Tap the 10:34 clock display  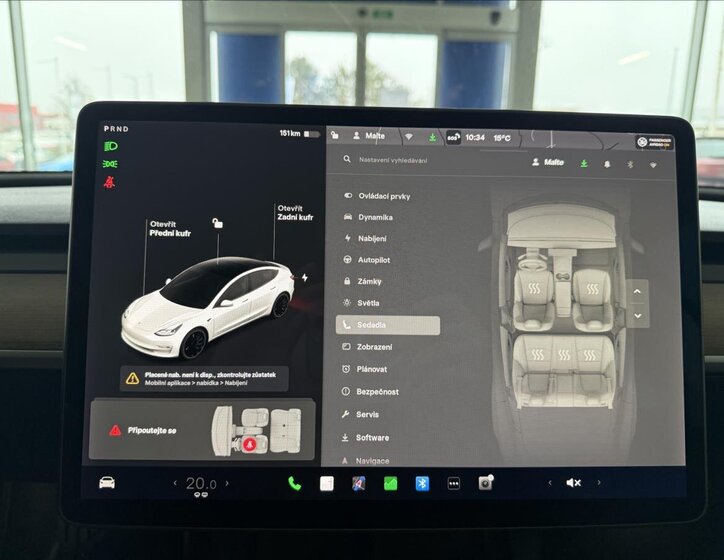click(475, 138)
